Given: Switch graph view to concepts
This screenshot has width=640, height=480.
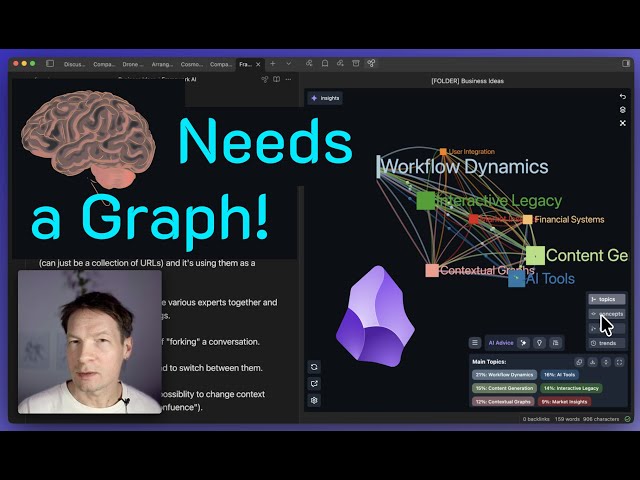Looking at the screenshot, I should point(607,314).
